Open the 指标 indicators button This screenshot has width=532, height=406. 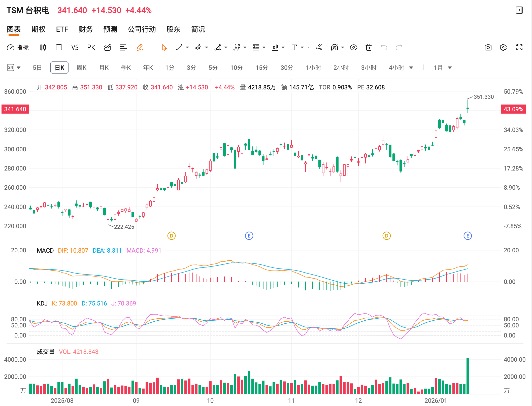point(18,47)
